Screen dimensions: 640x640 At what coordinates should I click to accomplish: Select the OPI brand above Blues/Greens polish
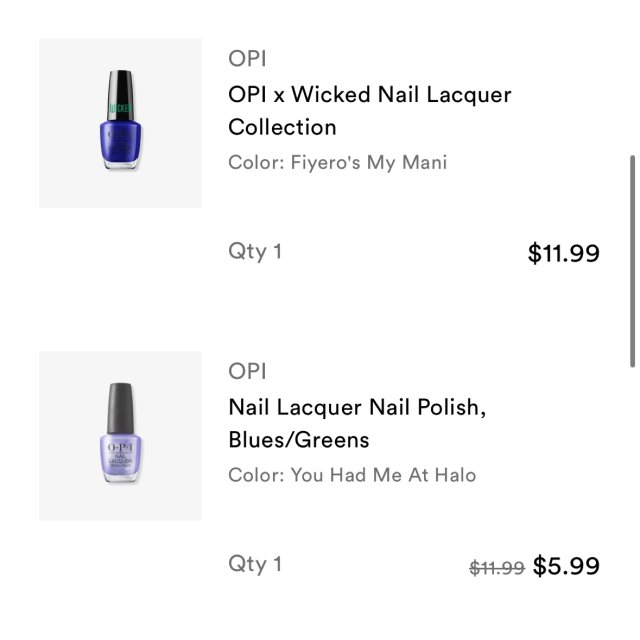coord(247,371)
